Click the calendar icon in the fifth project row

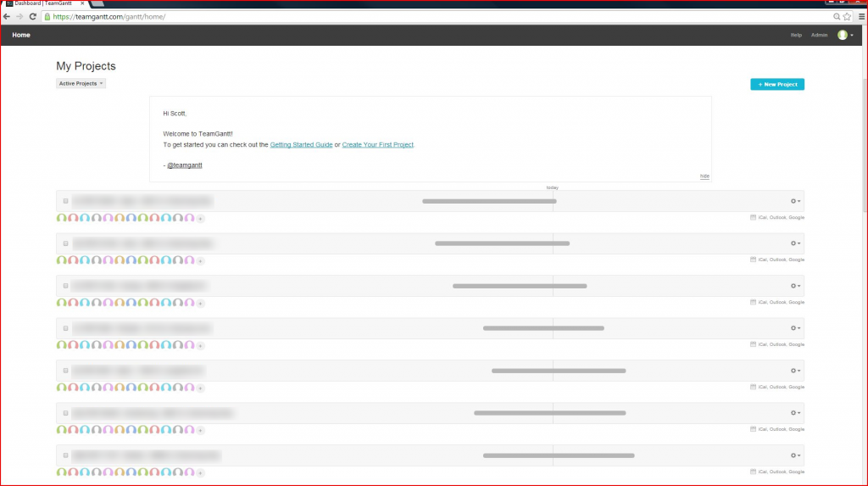(753, 387)
